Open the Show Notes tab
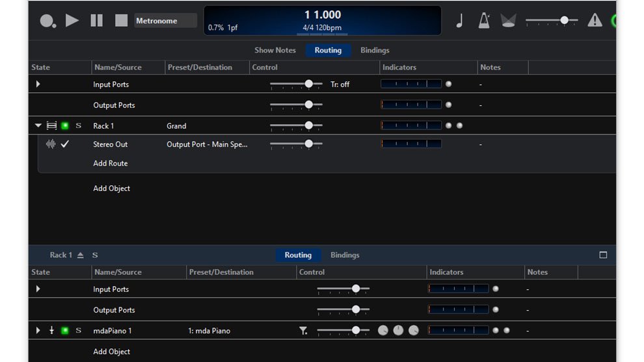 (275, 50)
